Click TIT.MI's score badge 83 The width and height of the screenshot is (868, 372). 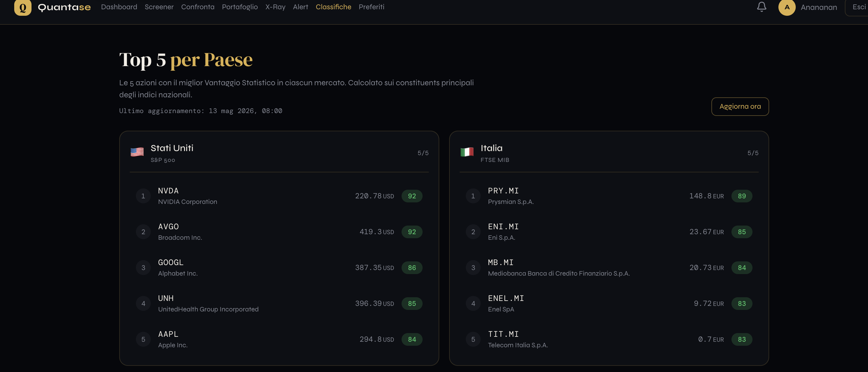click(x=742, y=339)
